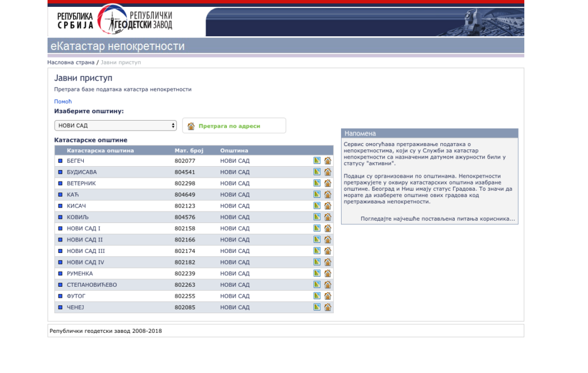The image size is (588, 373).
Task: Open the Помоћ help link
Action: click(x=63, y=101)
